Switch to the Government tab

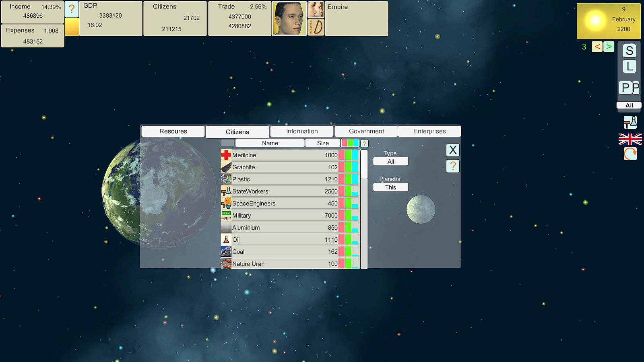pyautogui.click(x=366, y=131)
